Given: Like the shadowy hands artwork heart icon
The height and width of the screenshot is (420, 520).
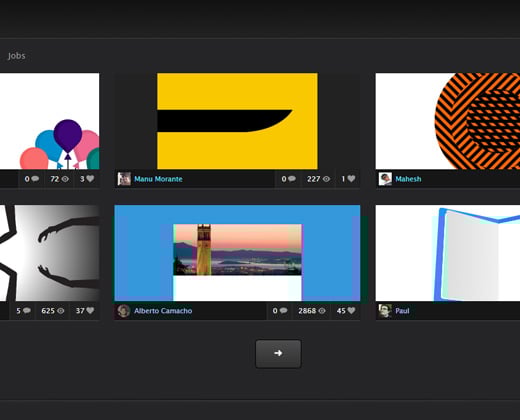Looking at the screenshot, I should point(90,311).
